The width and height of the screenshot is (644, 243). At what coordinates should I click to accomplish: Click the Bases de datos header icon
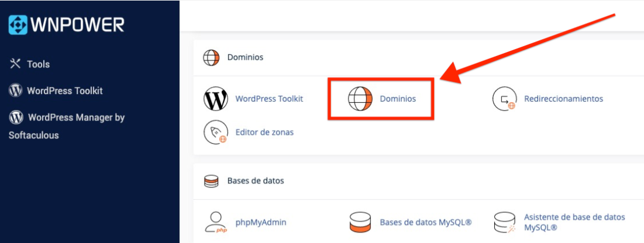211,181
